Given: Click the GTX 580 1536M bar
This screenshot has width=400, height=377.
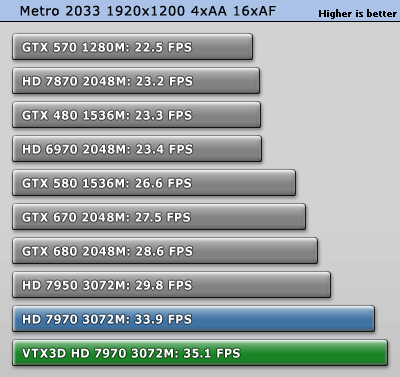Looking at the screenshot, I should pyautogui.click(x=154, y=183).
